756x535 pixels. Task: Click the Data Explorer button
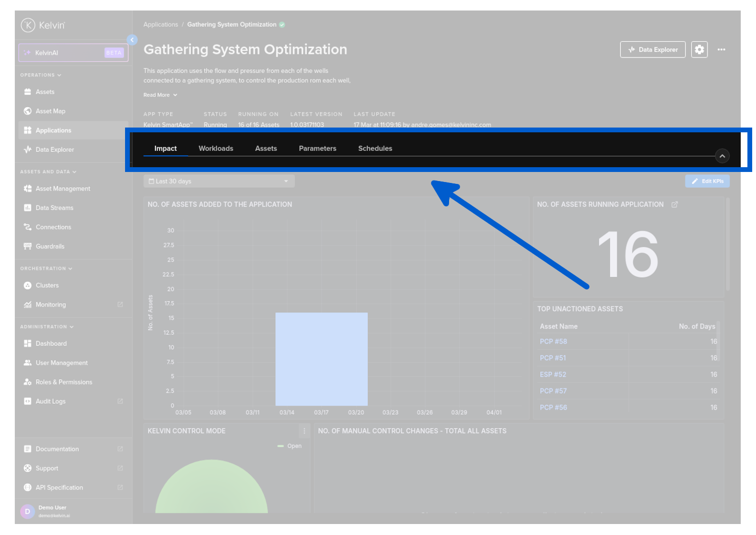click(652, 50)
